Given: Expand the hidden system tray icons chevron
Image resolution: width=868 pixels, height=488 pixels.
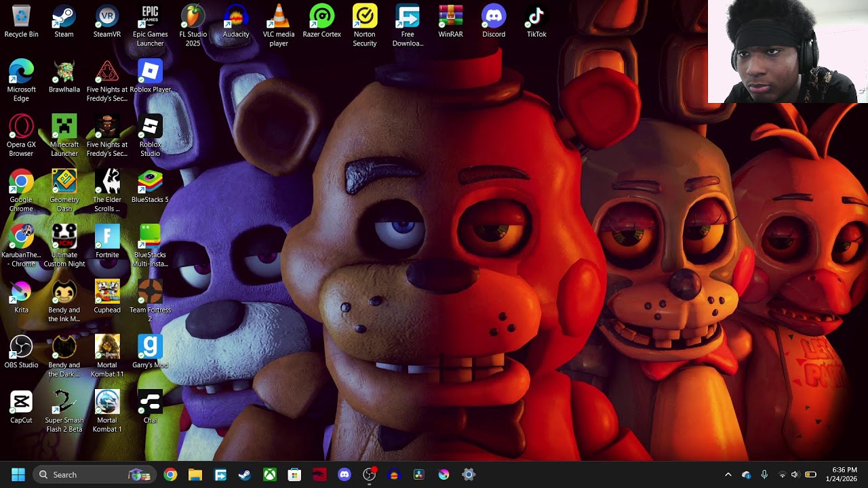Looking at the screenshot, I should (x=728, y=474).
